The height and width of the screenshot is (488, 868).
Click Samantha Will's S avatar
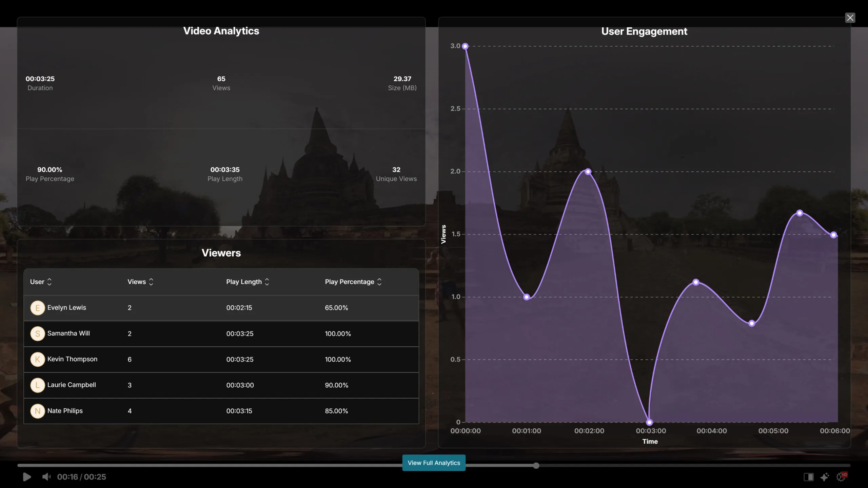pos(38,333)
